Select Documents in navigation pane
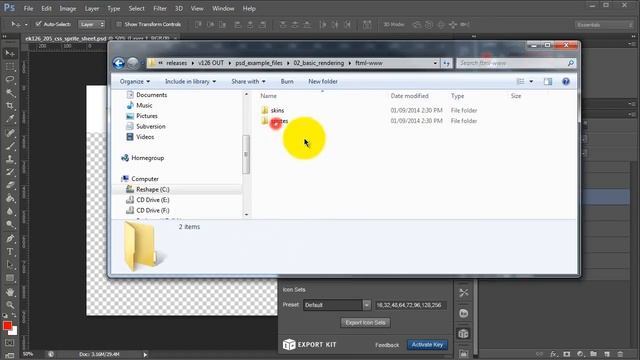Image resolution: width=640 pixels, height=360 pixels. tap(151, 95)
